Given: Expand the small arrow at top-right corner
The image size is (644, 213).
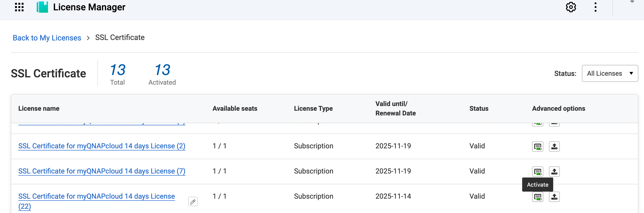Looking at the screenshot, I should [632, 2].
